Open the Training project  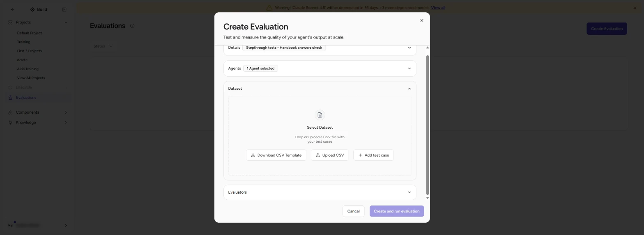(x=23, y=42)
